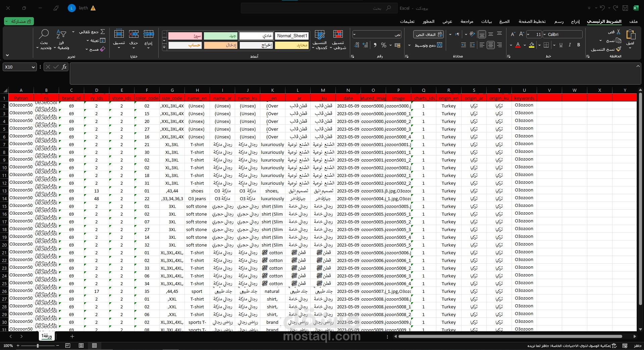Open the layth account button

(82, 8)
